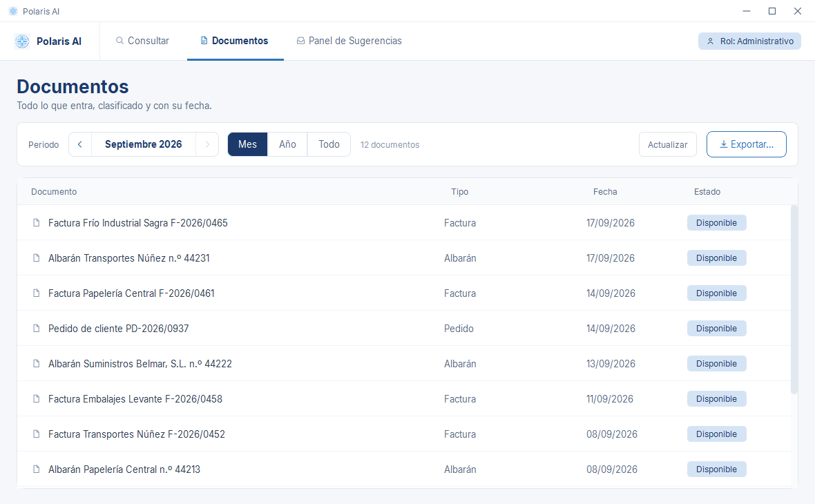
Task: Select the Todo period filter
Action: pyautogui.click(x=329, y=144)
